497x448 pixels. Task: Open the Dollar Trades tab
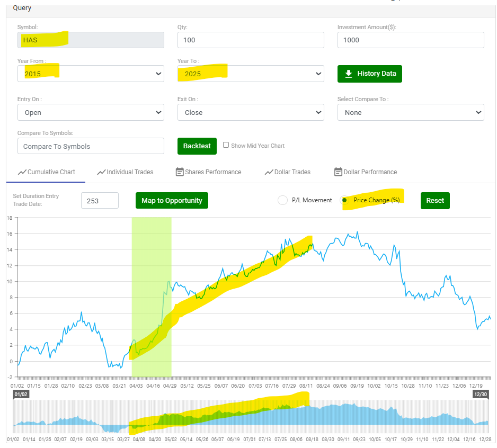pos(288,172)
